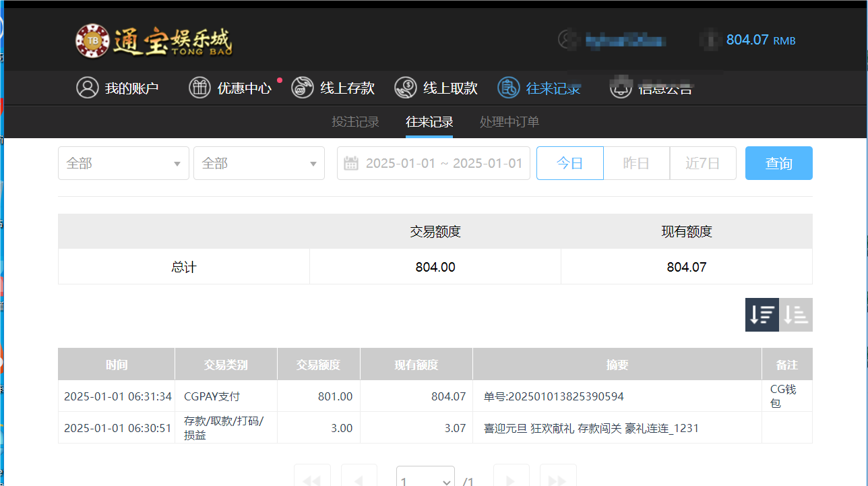
Task: Open the second 全部 filter dropdown
Action: [259, 163]
